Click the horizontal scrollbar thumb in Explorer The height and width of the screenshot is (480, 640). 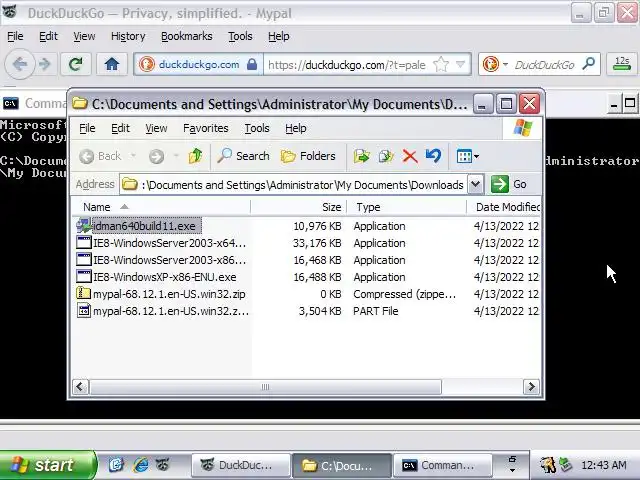click(265, 387)
